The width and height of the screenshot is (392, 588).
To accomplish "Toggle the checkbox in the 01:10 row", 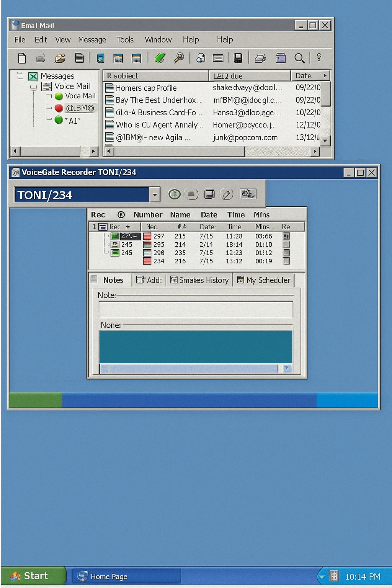I will tap(286, 244).
